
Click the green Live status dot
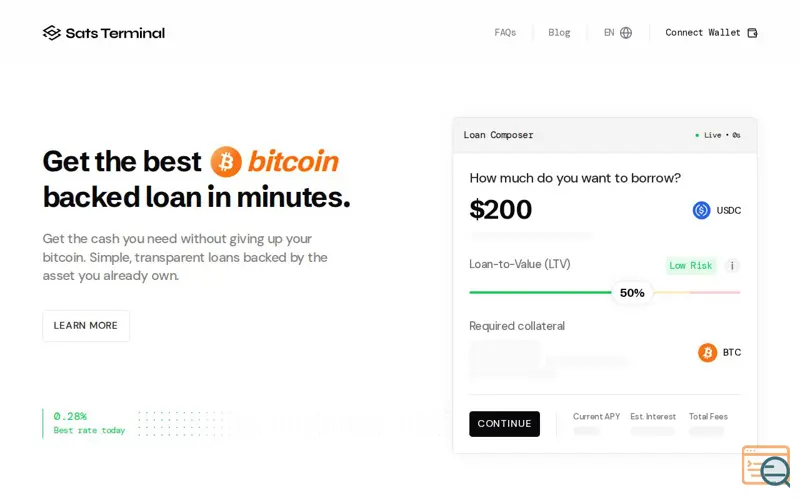tap(697, 135)
